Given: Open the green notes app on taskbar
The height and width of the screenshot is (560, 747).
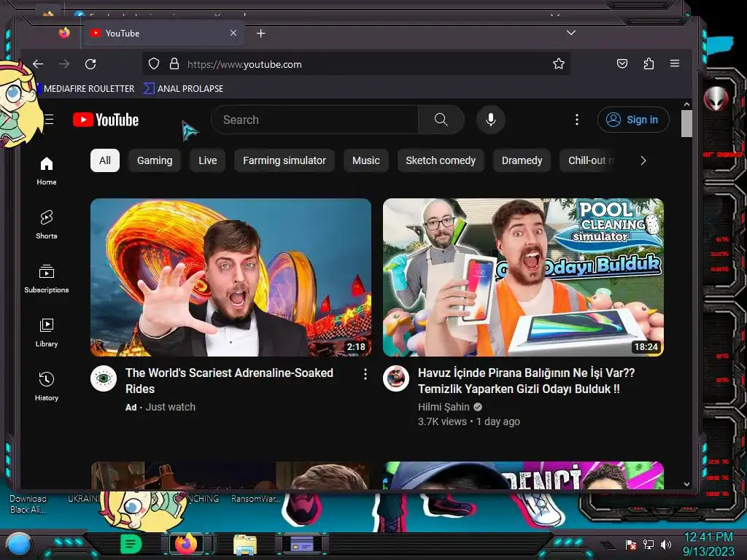Looking at the screenshot, I should (131, 544).
